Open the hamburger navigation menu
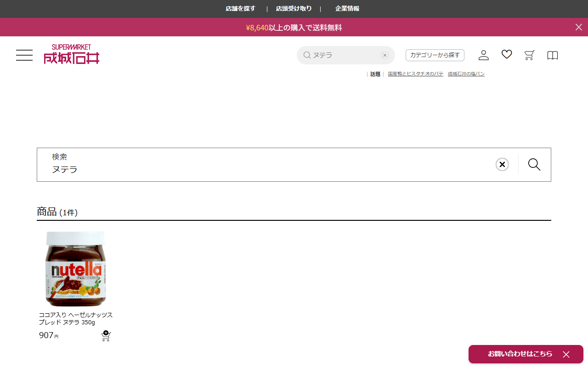 (24, 55)
